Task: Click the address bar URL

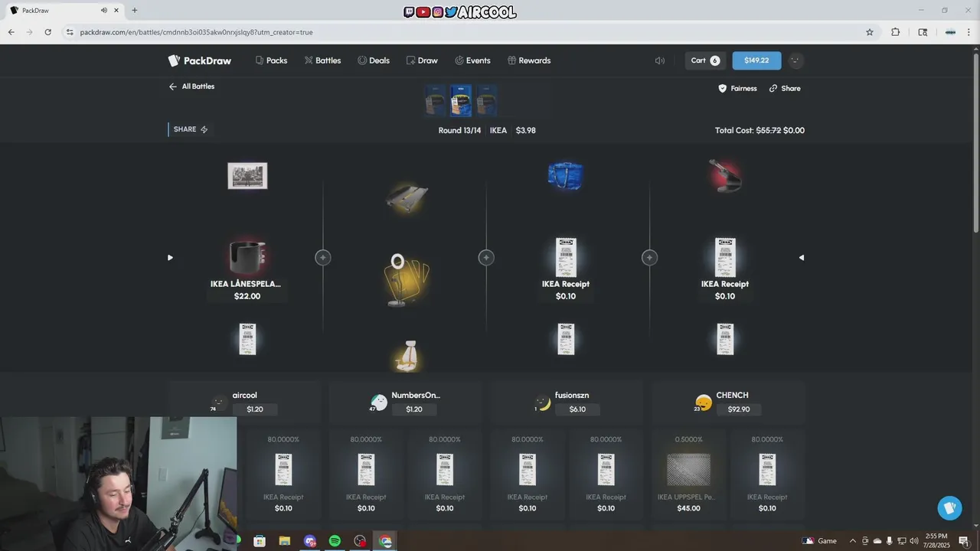Action: pyautogui.click(x=196, y=32)
